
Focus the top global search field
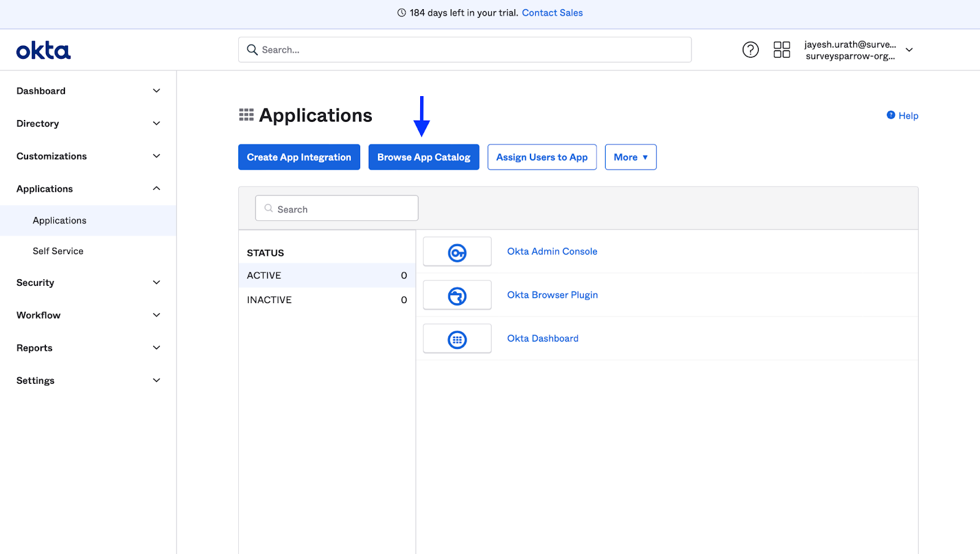point(465,50)
